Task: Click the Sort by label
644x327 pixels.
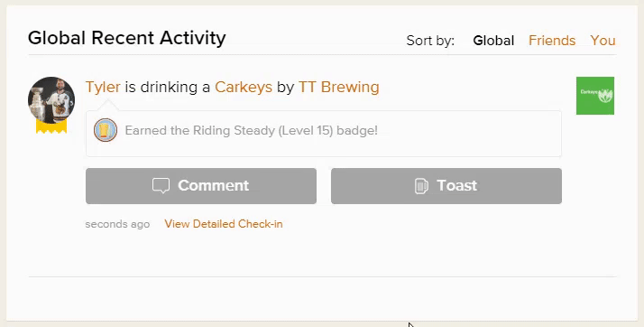Action: pos(430,41)
